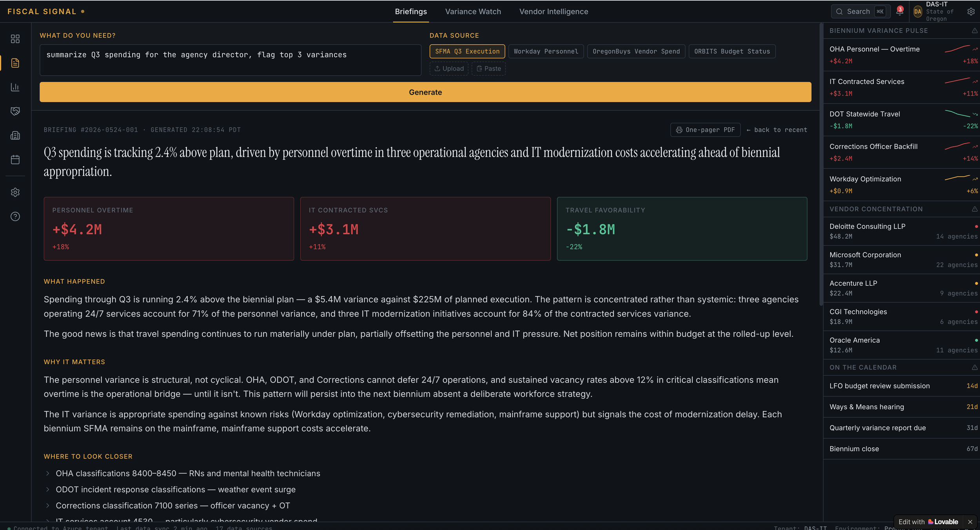
Task: Open the handshake vendor icon in sidebar
Action: (x=15, y=111)
